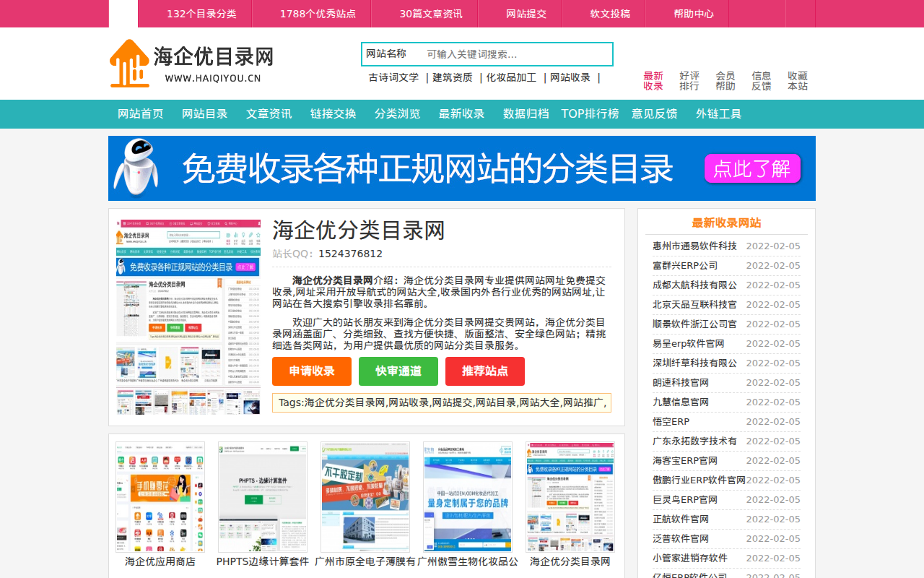This screenshot has height=578, width=924.
Task: Click the red 推荐站点 button
Action: click(485, 371)
